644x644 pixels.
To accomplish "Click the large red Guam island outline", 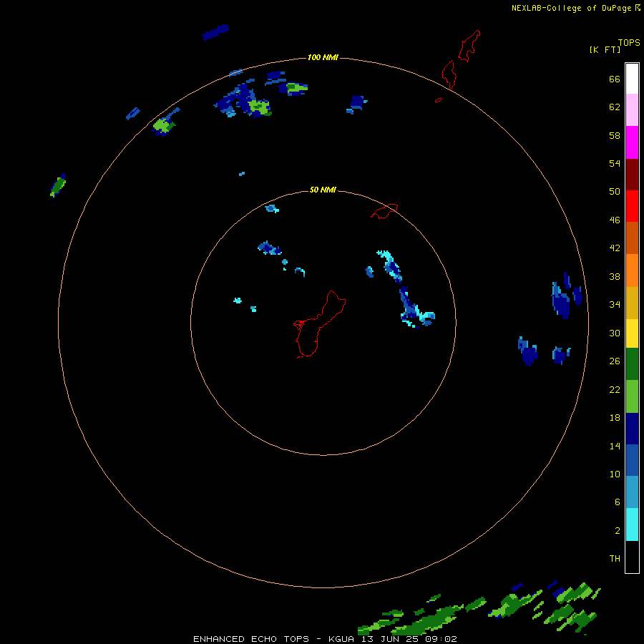I will pyautogui.click(x=320, y=324).
